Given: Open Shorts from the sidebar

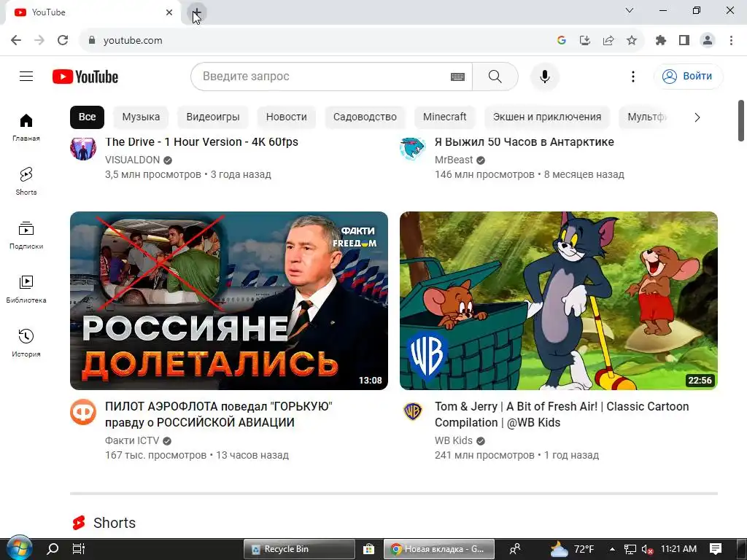Looking at the screenshot, I should [x=26, y=182].
